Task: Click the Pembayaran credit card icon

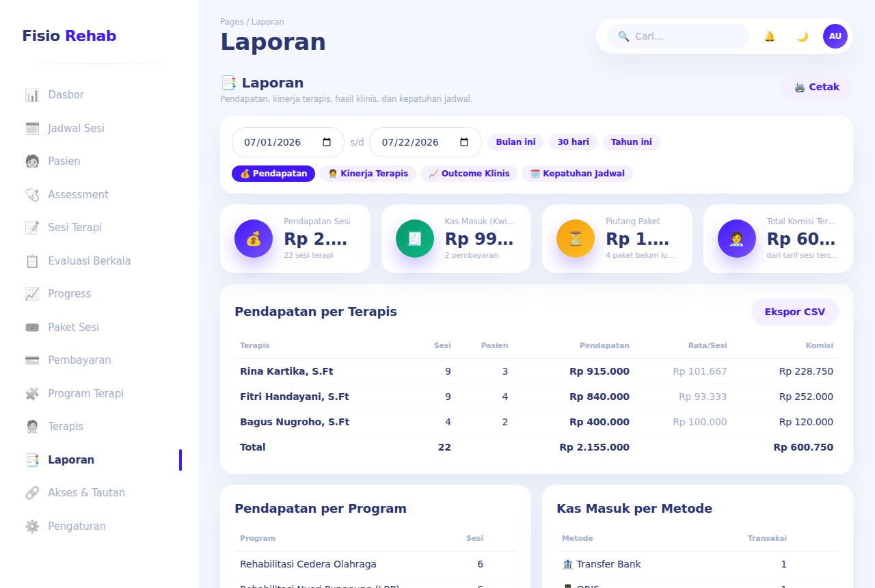Action: (x=32, y=360)
